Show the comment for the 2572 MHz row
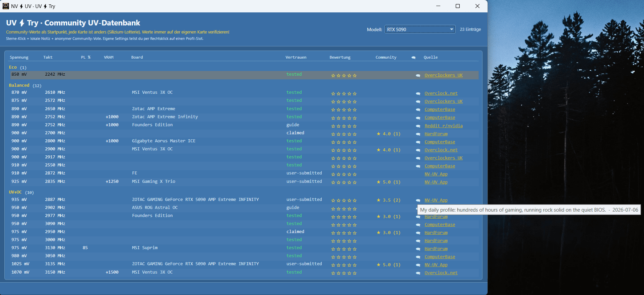644x295 pixels. [418, 102]
